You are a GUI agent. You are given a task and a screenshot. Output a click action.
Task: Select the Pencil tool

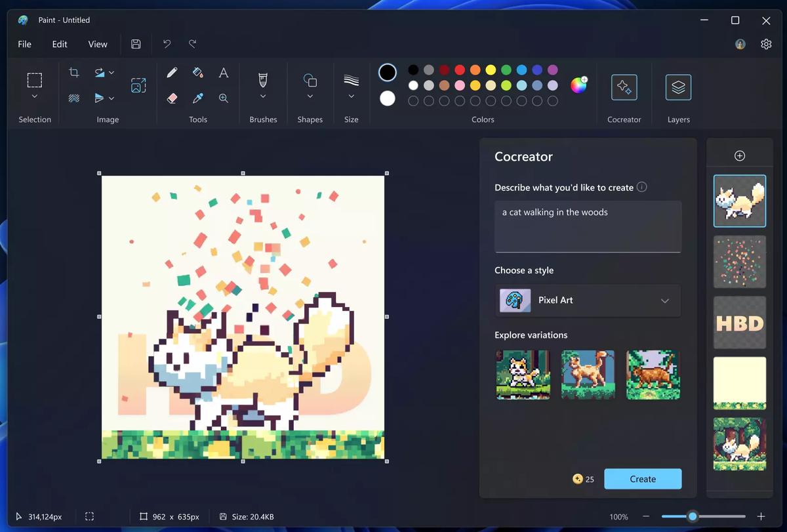[172, 72]
